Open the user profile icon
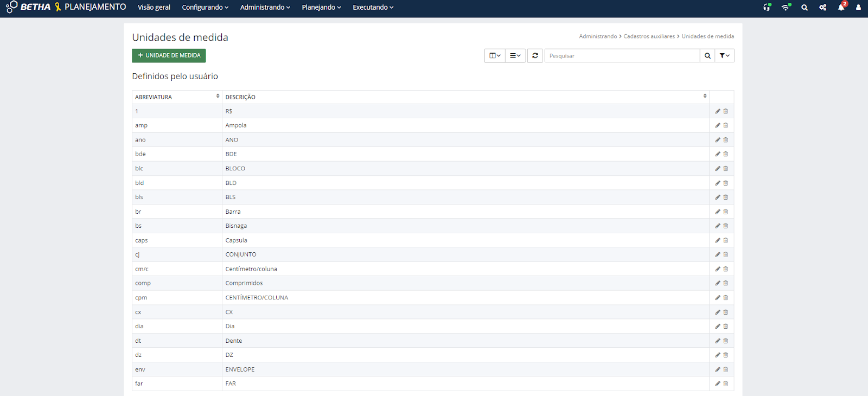 [858, 8]
